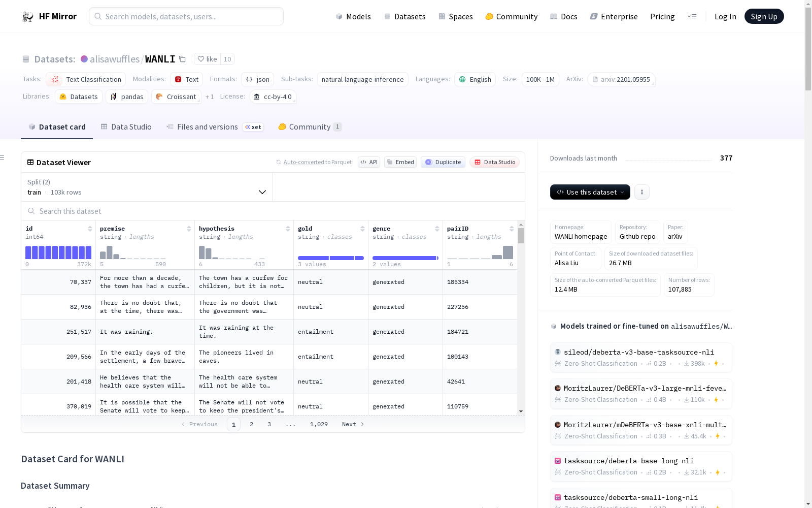Toggle sort on the gold column
The image size is (812, 508).
click(362, 229)
